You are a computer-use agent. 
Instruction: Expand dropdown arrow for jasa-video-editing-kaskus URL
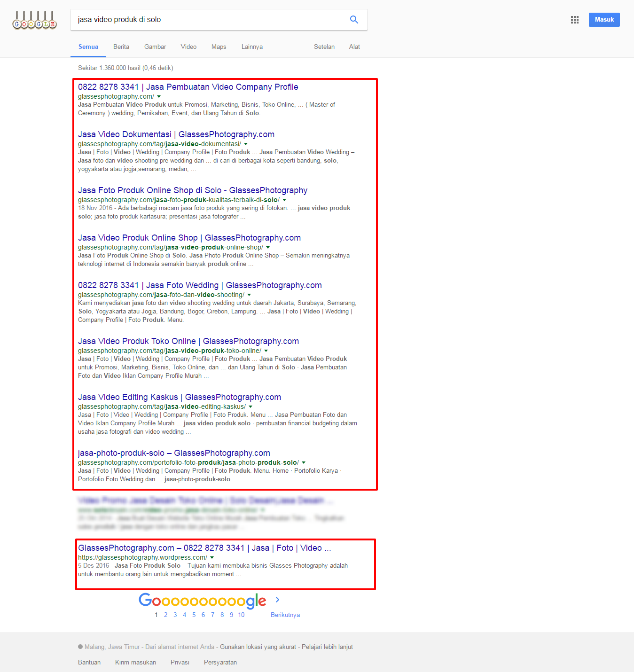point(250,407)
